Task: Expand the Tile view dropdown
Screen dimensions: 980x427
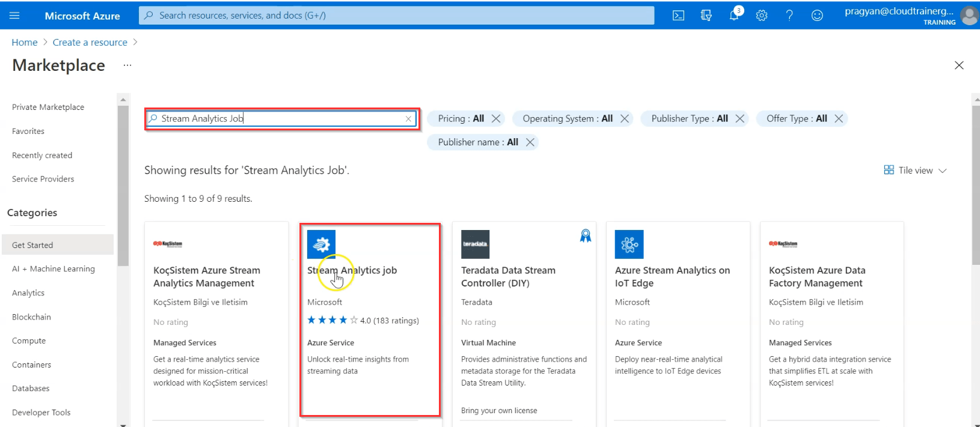Action: coord(915,171)
